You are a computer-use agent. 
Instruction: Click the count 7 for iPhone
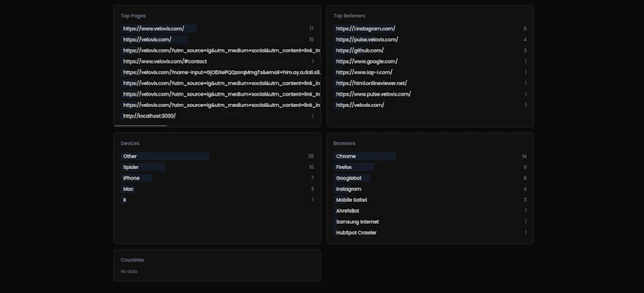pyautogui.click(x=312, y=179)
